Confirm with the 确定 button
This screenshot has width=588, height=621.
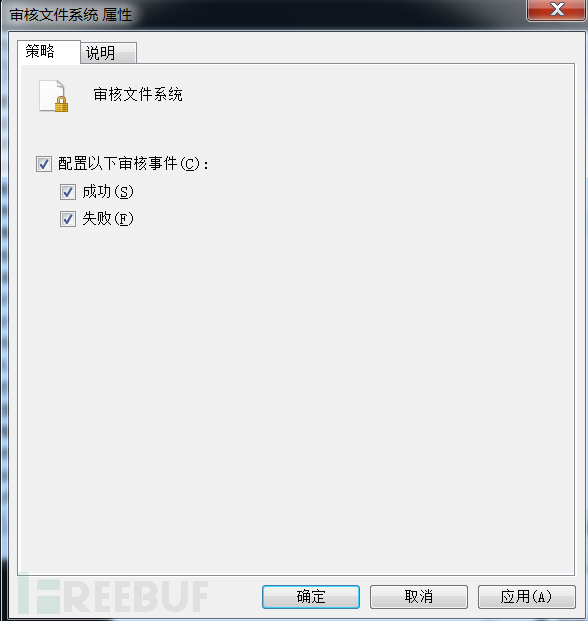coord(311,596)
